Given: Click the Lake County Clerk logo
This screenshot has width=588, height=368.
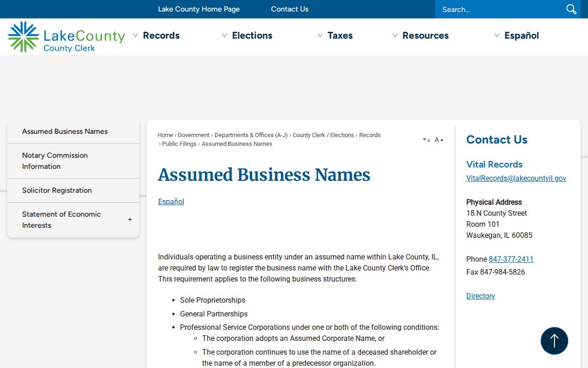Looking at the screenshot, I should click(x=66, y=37).
